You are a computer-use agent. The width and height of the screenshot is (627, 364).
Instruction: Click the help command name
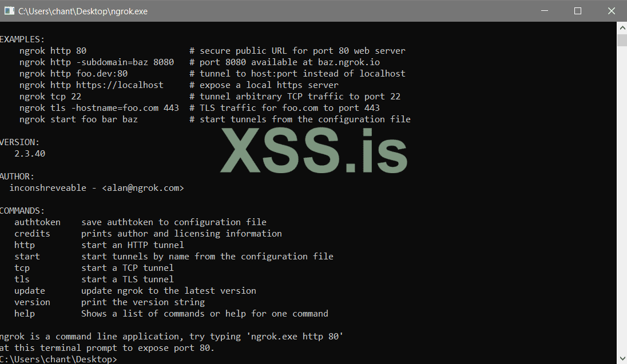[x=25, y=313]
